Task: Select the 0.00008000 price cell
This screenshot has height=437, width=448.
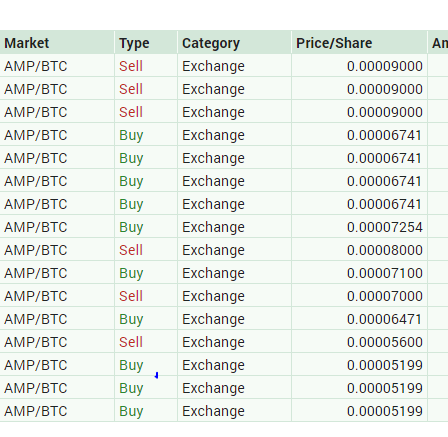Action: coord(359,250)
